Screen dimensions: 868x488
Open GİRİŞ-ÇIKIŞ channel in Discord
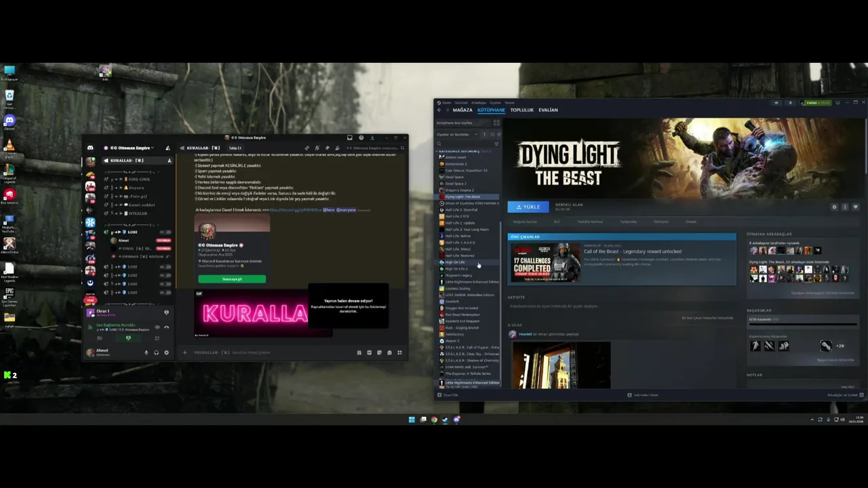point(138,180)
